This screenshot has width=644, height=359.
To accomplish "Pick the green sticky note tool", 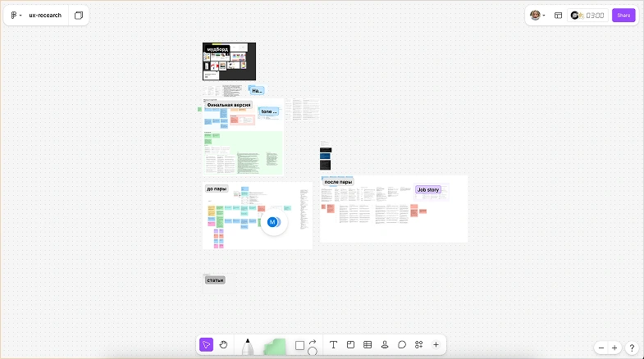I will coord(275,347).
